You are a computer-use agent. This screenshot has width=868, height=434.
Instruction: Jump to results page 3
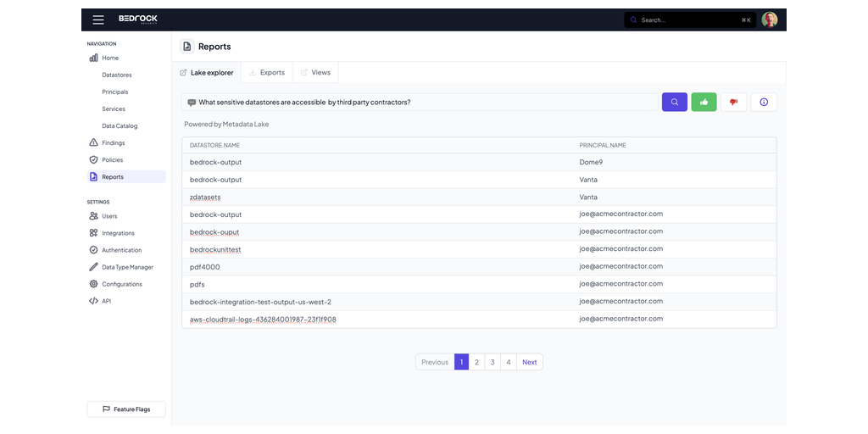[x=492, y=362]
